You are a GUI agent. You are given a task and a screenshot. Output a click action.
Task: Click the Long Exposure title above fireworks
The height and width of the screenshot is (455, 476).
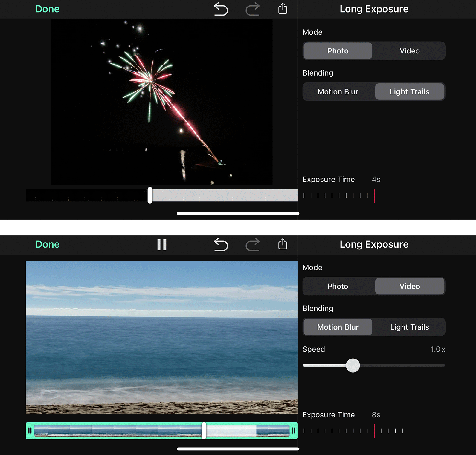click(x=374, y=9)
